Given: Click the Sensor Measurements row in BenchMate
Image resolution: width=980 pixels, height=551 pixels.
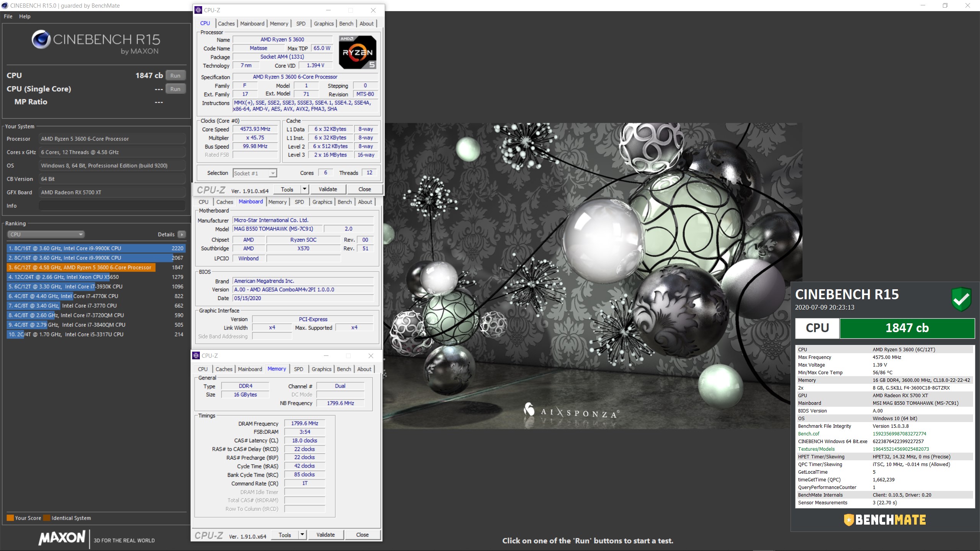Looking at the screenshot, I should tap(885, 503).
